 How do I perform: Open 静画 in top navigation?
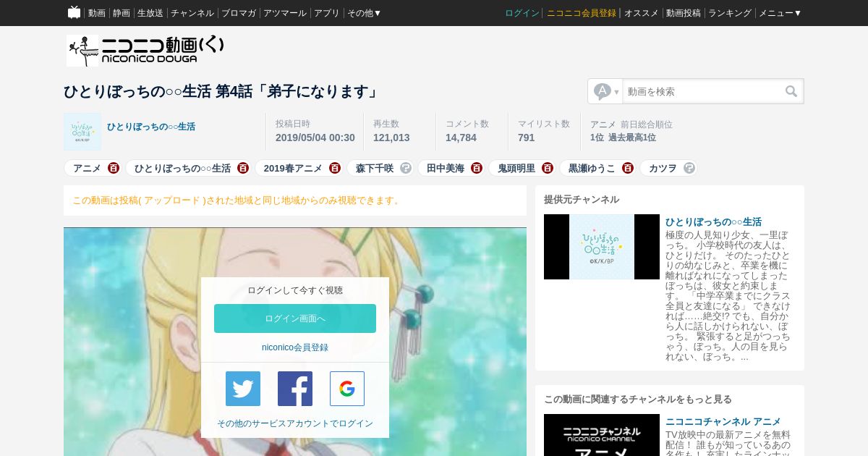122,13
